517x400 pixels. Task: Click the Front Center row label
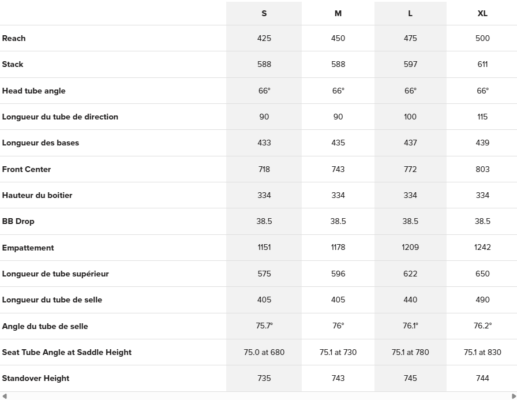click(x=26, y=169)
